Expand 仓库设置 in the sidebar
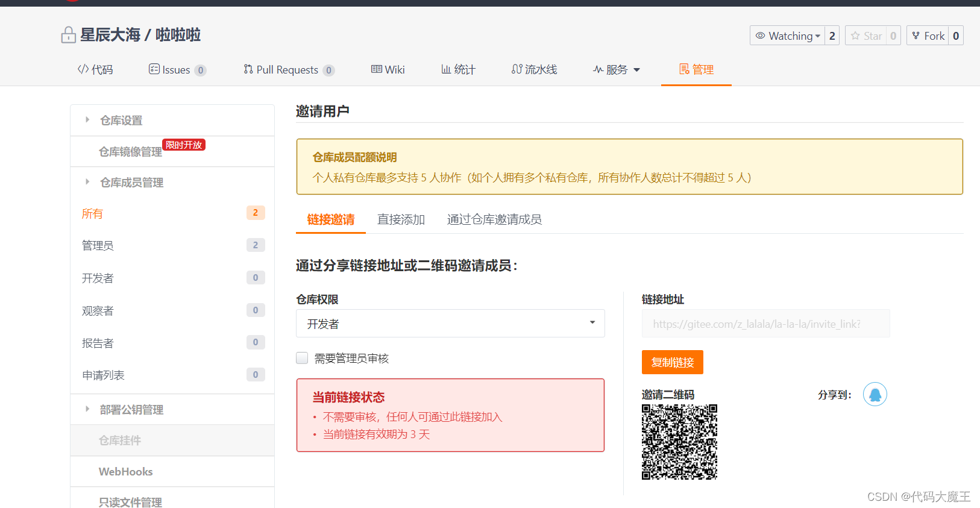Image resolution: width=980 pixels, height=508 pixels. click(172, 121)
